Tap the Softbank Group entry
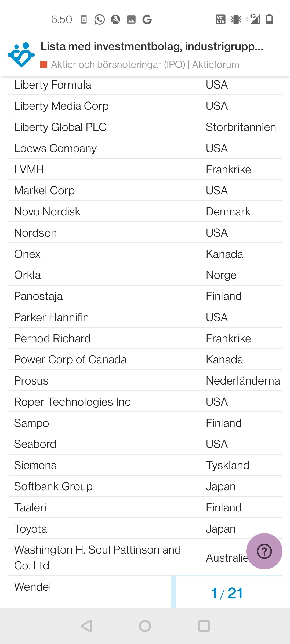 click(x=53, y=486)
